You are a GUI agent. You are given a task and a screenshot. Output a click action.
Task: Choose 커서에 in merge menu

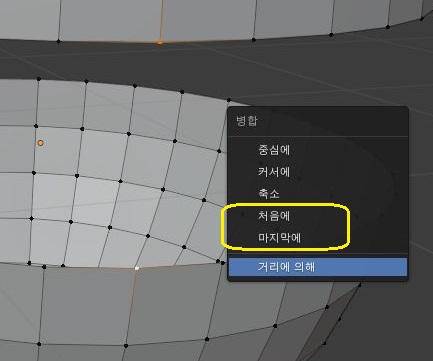(x=317, y=172)
